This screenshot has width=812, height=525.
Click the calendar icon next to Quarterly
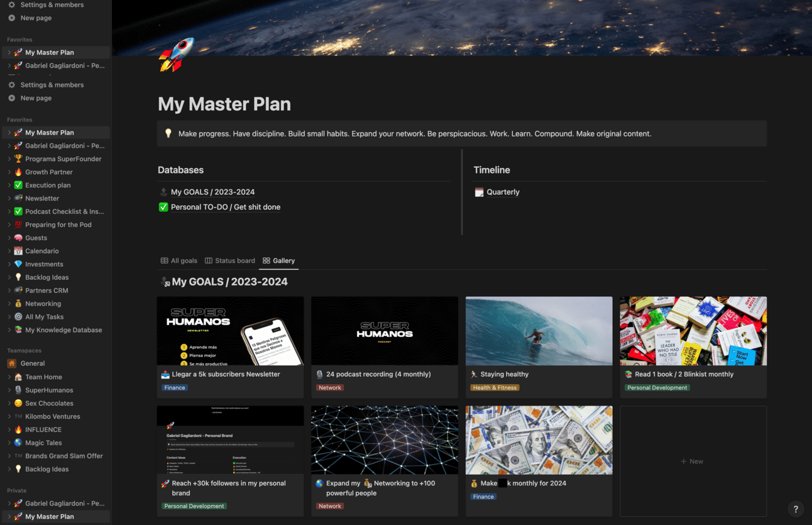pos(479,192)
